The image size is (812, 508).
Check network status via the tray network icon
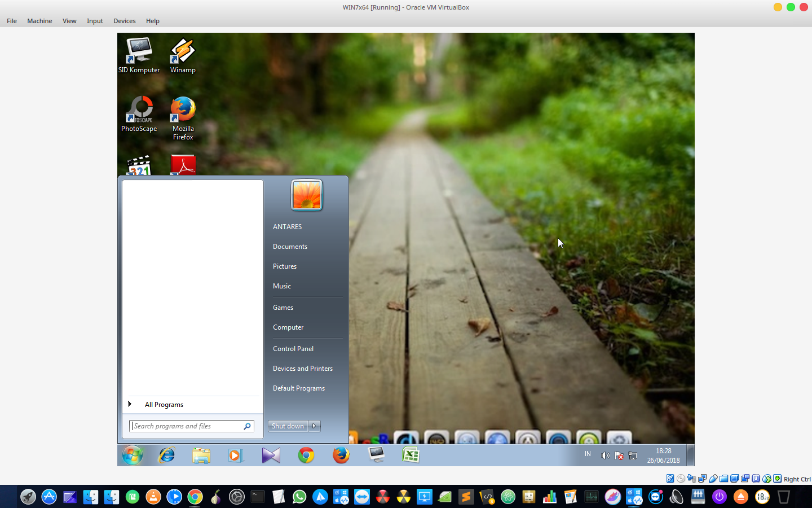coord(633,456)
